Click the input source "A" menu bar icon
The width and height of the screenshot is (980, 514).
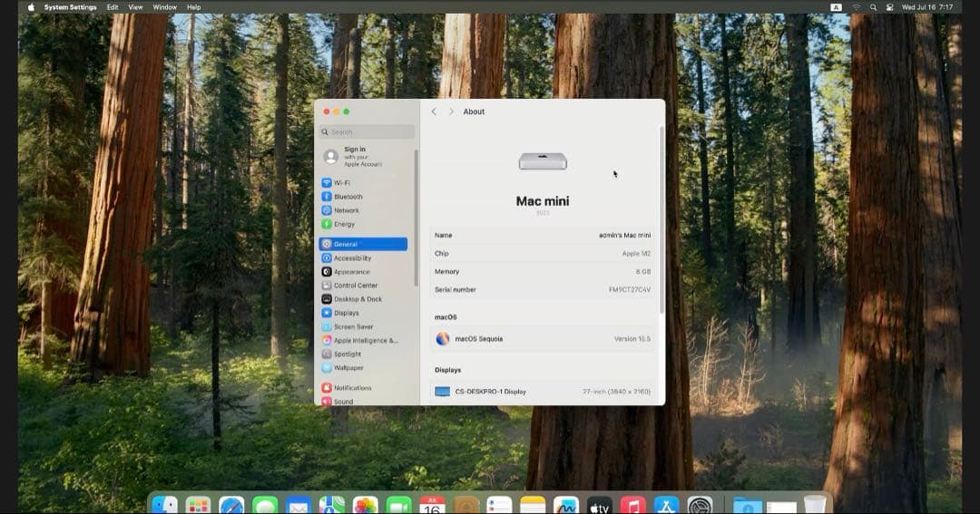(x=837, y=7)
